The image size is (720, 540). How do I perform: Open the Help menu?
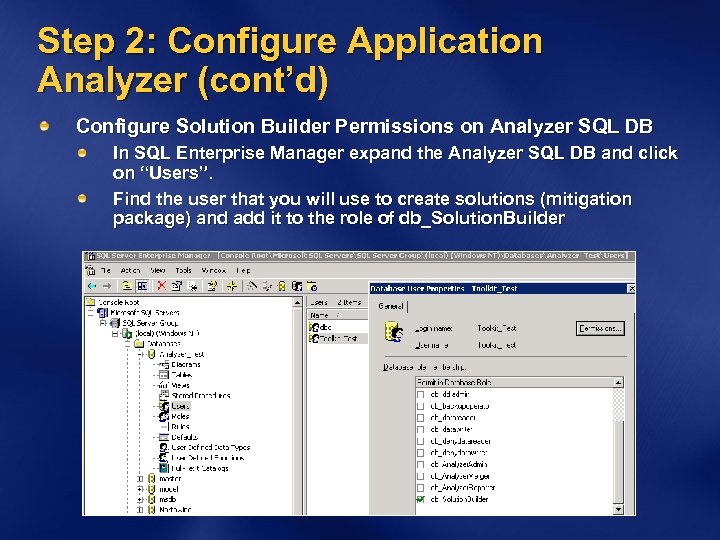pyautogui.click(x=243, y=270)
